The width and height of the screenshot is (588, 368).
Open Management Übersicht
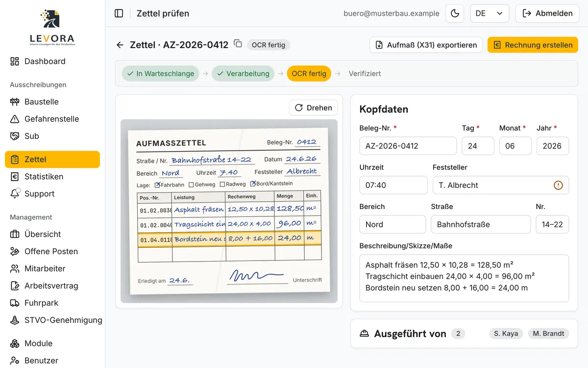coord(52,235)
